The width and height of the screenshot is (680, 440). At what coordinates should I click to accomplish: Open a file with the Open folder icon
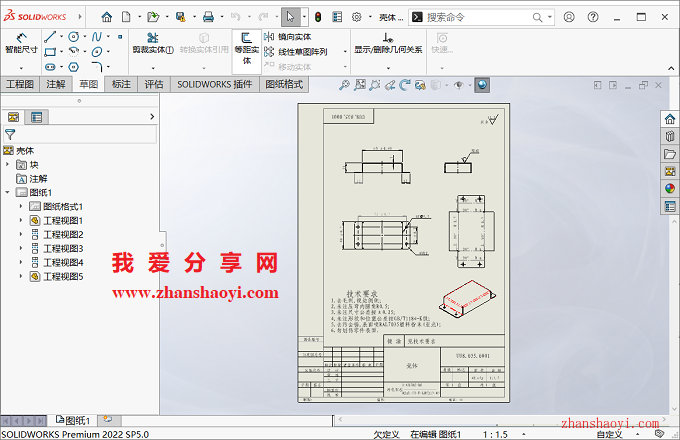pos(153,17)
